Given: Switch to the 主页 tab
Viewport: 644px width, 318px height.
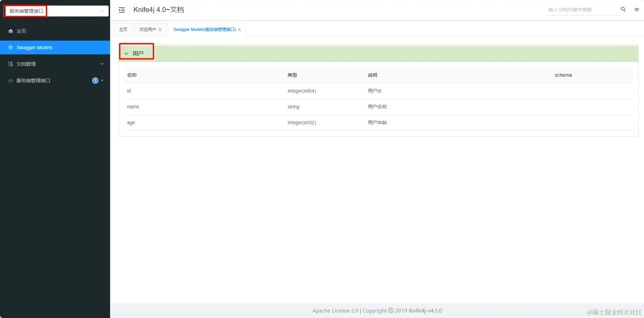Looking at the screenshot, I should pyautogui.click(x=123, y=30).
